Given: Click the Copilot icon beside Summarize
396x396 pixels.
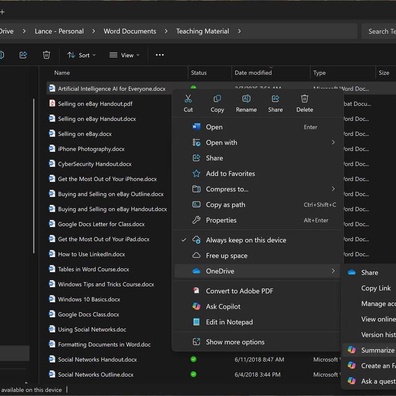Looking at the screenshot, I should pos(352,350).
